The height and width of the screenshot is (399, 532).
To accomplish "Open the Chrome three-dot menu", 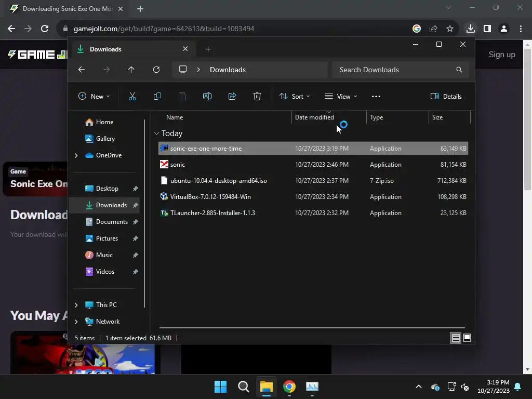I will 521,29.
